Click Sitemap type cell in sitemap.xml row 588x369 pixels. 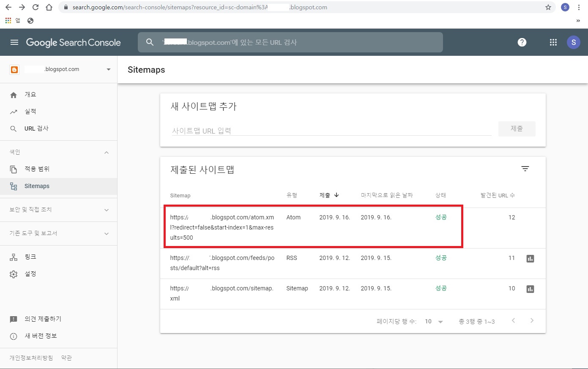297,288
